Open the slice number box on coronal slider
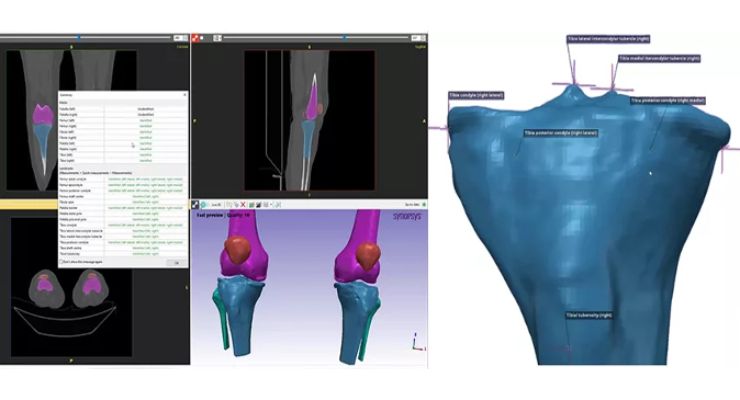The image size is (740, 400). pyautogui.click(x=178, y=38)
